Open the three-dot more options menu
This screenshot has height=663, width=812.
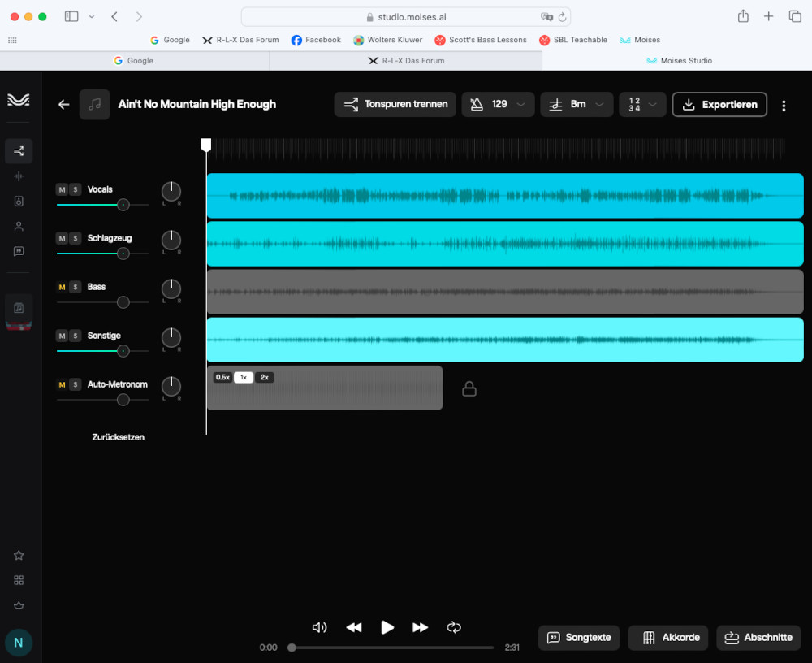point(784,105)
